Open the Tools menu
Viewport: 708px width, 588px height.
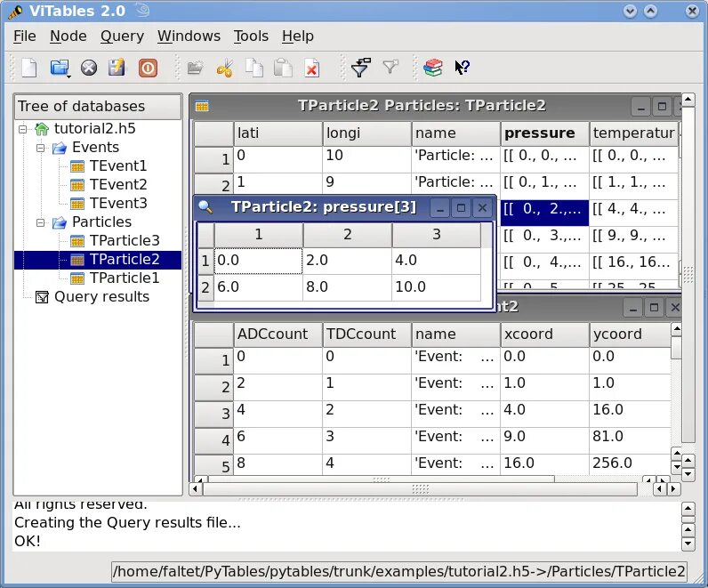pyautogui.click(x=251, y=36)
